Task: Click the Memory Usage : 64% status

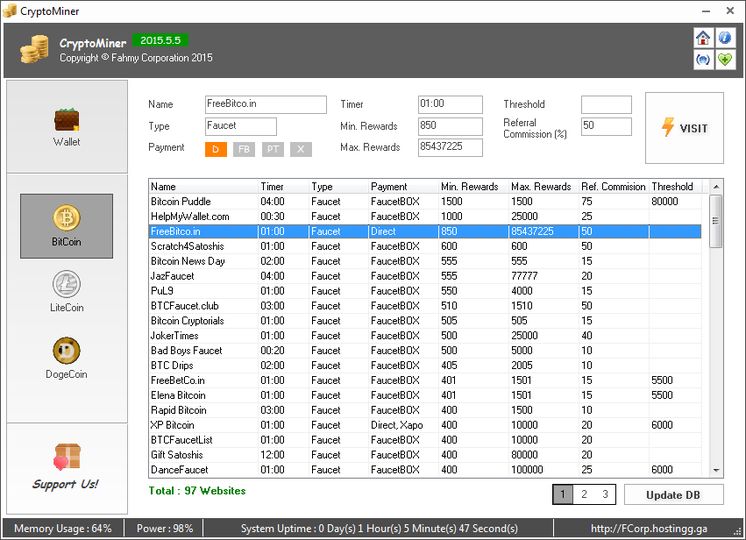Action: 63,529
